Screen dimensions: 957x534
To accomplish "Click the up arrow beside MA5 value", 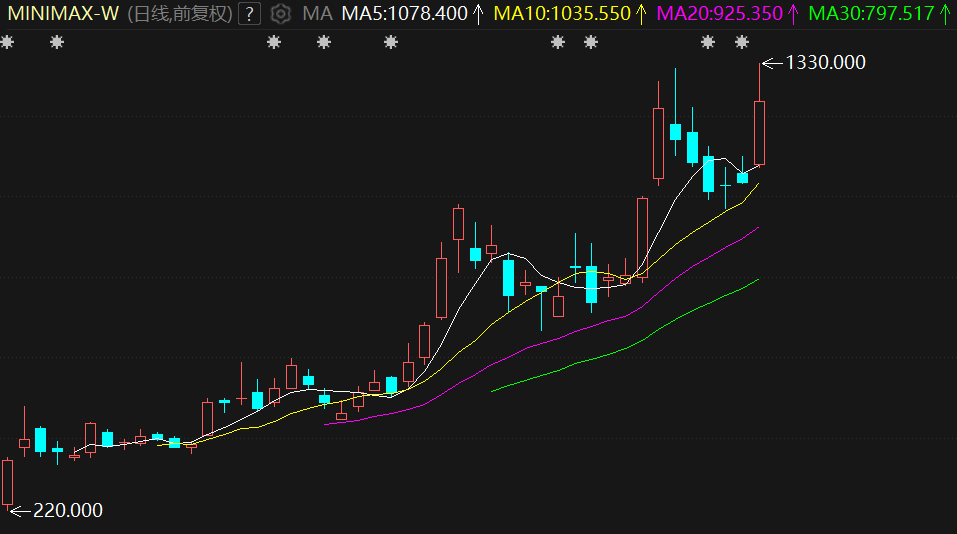I will (x=479, y=14).
